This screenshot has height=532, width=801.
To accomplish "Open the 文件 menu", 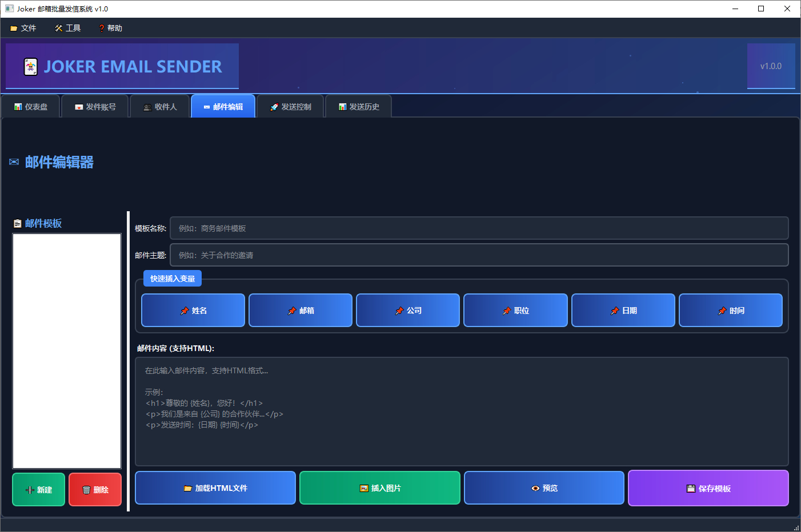I will coord(23,27).
